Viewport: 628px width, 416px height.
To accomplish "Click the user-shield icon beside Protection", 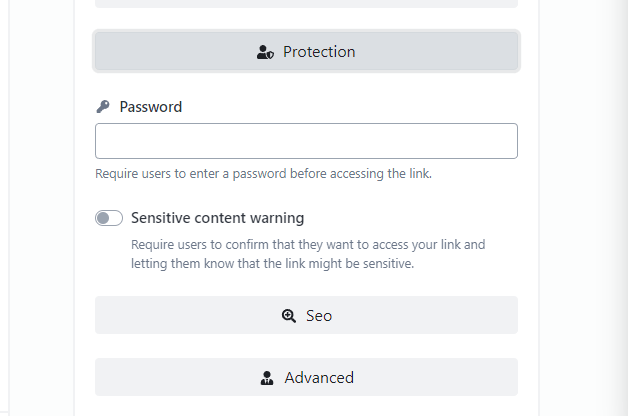I will (265, 52).
